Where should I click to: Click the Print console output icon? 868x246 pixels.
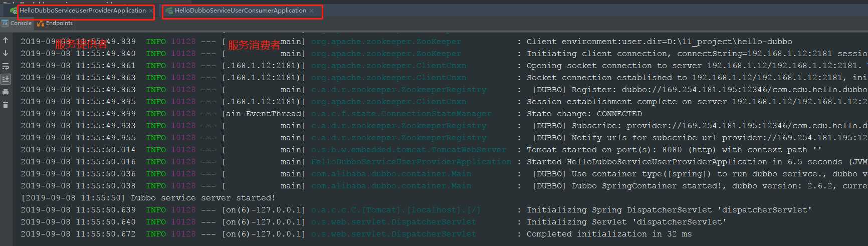[x=6, y=92]
